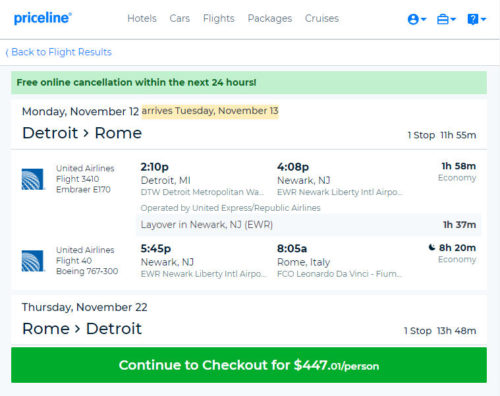500x396 pixels.
Task: Open the Cars menu item
Action: coord(180,18)
